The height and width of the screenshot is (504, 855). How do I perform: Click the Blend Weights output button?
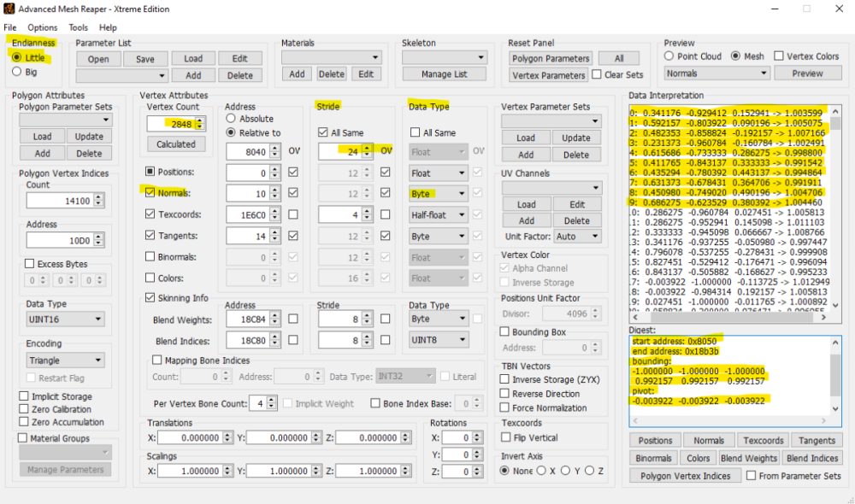point(749,458)
